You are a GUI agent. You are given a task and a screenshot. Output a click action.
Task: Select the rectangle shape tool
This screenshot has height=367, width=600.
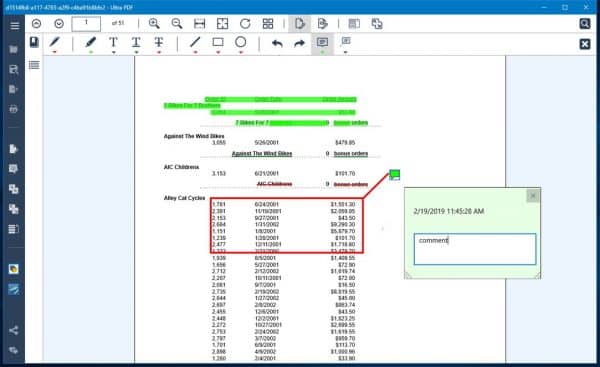pos(218,42)
